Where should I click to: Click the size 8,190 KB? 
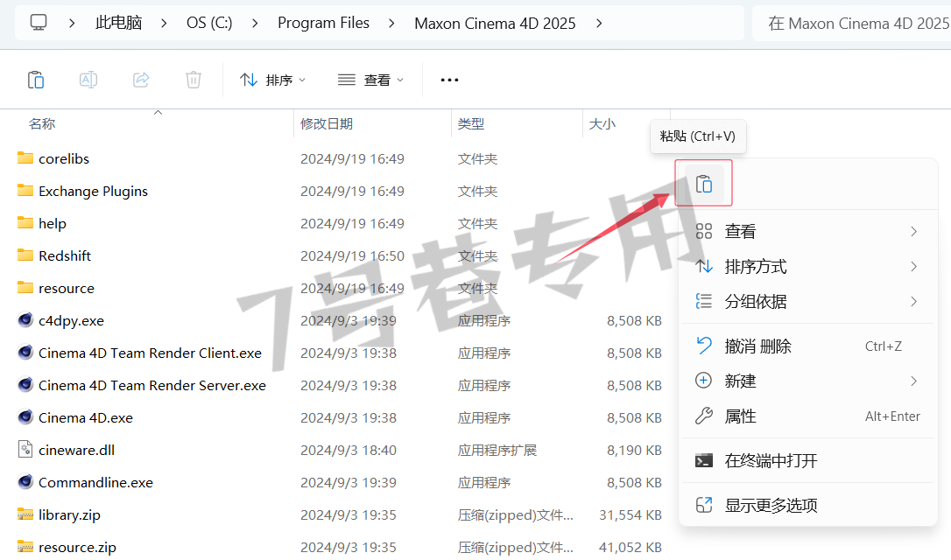634,450
